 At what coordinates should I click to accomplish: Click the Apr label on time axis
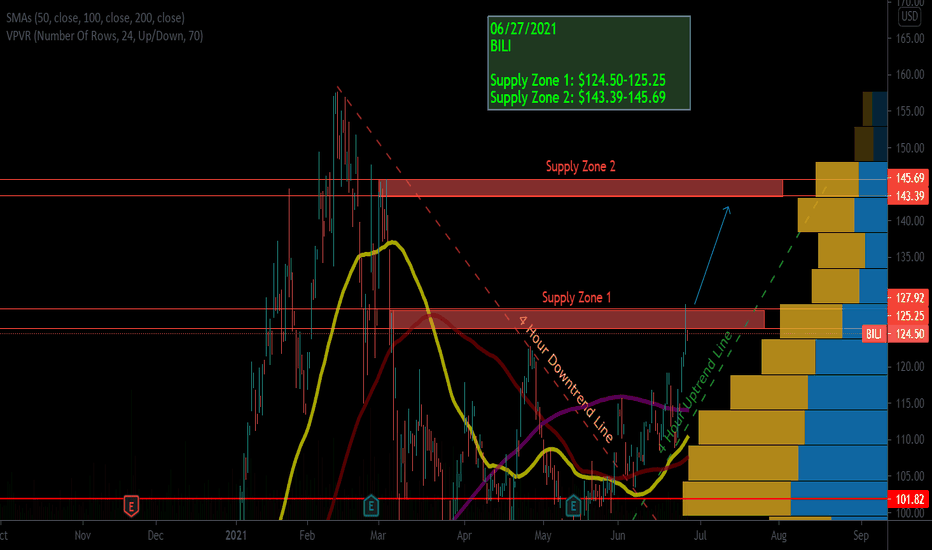(x=464, y=535)
